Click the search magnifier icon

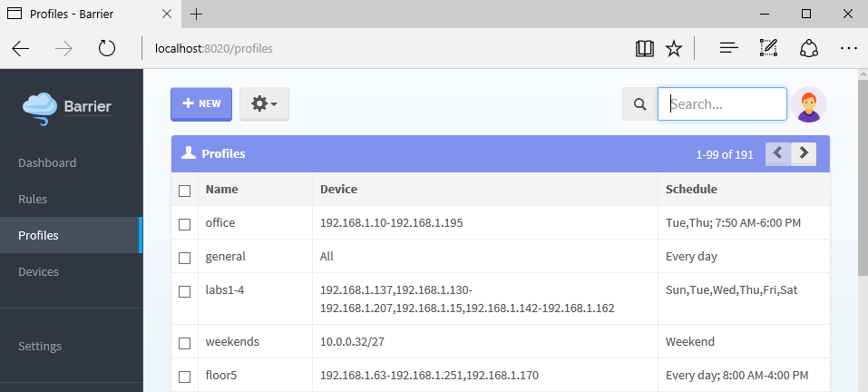pyautogui.click(x=639, y=104)
